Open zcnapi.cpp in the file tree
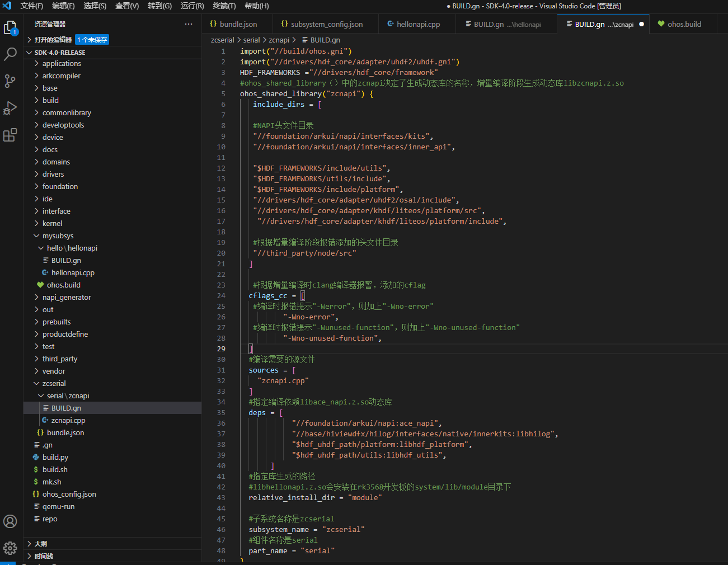 click(112, 420)
